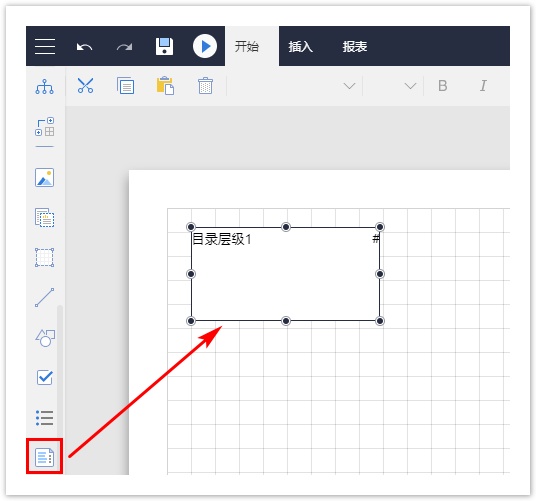Open the report explorer tree icon
Image resolution: width=536 pixels, height=501 pixels.
44,86
